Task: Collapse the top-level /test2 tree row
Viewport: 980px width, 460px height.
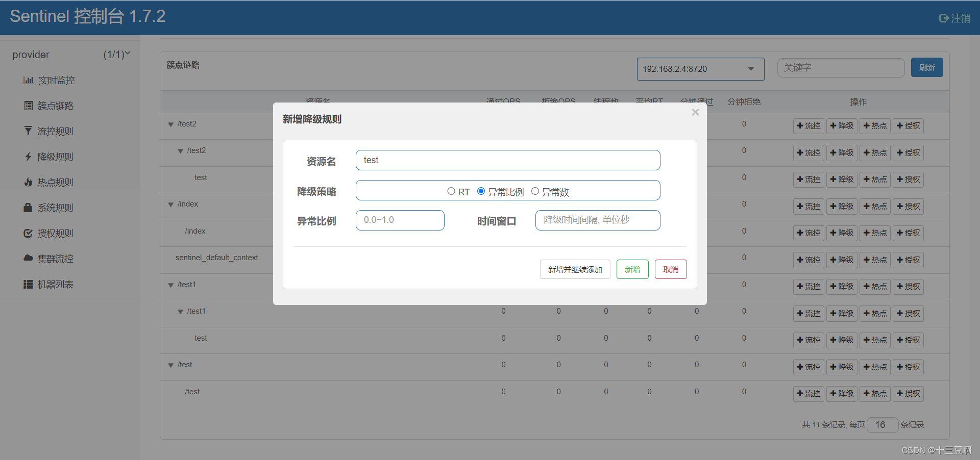Action: [171, 124]
